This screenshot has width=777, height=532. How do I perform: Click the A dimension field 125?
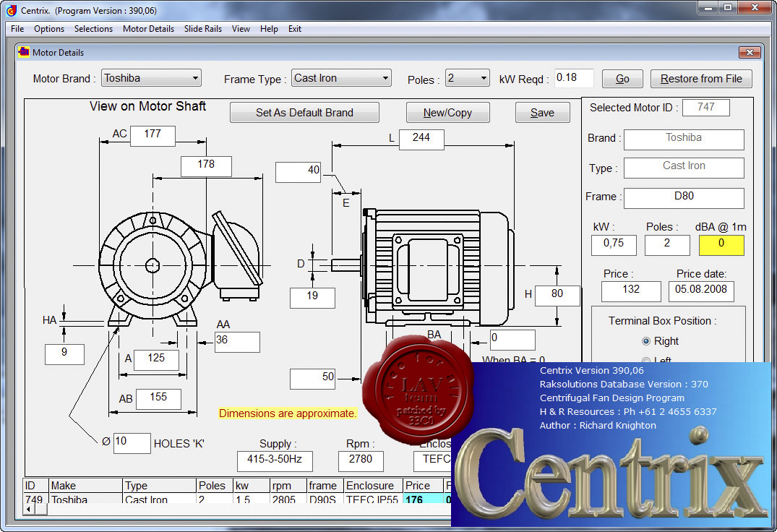156,360
